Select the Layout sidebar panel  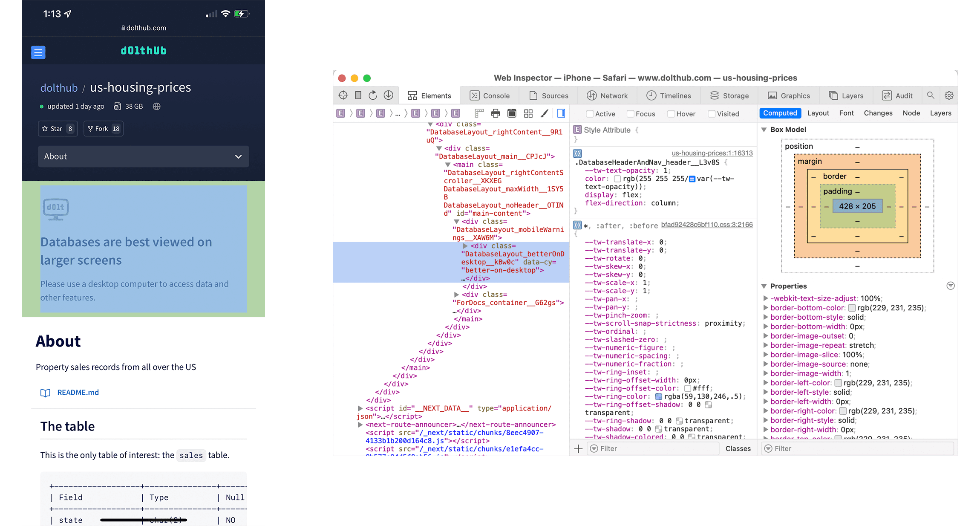[818, 113]
